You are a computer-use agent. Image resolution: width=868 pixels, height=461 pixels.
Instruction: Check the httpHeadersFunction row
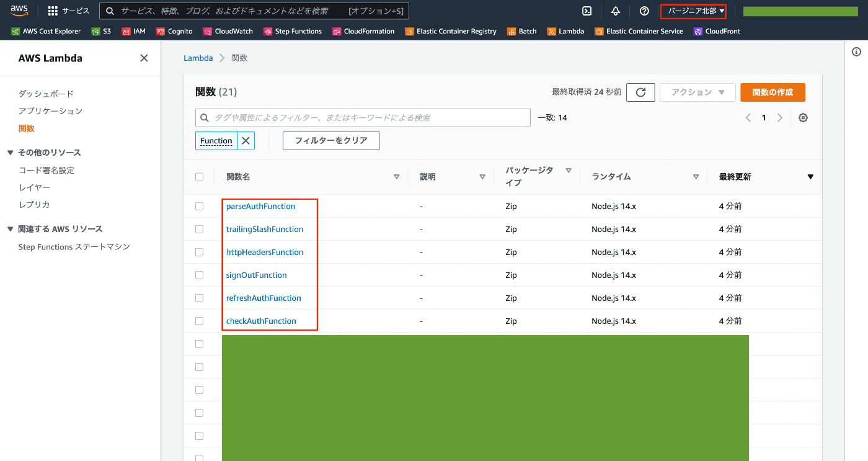pyautogui.click(x=199, y=252)
